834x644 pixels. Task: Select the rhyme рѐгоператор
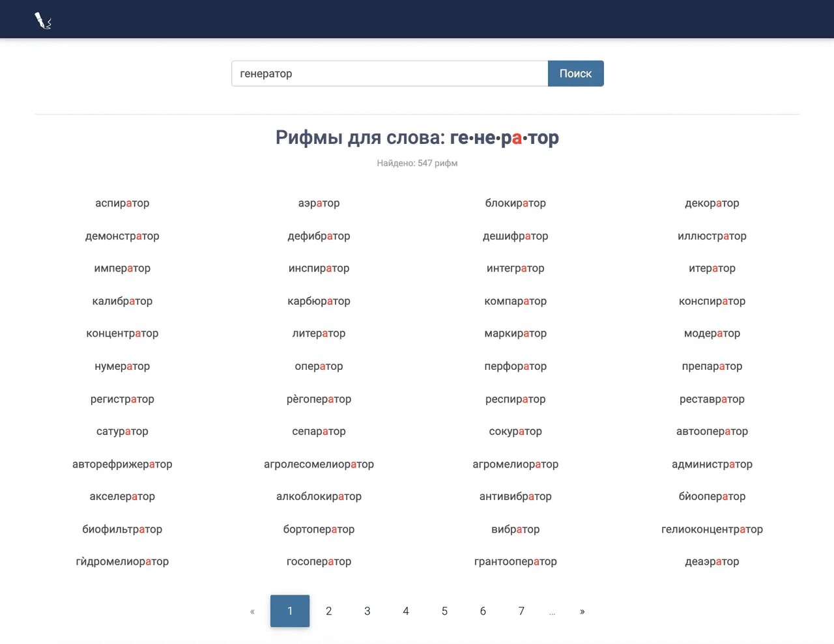coord(319,399)
